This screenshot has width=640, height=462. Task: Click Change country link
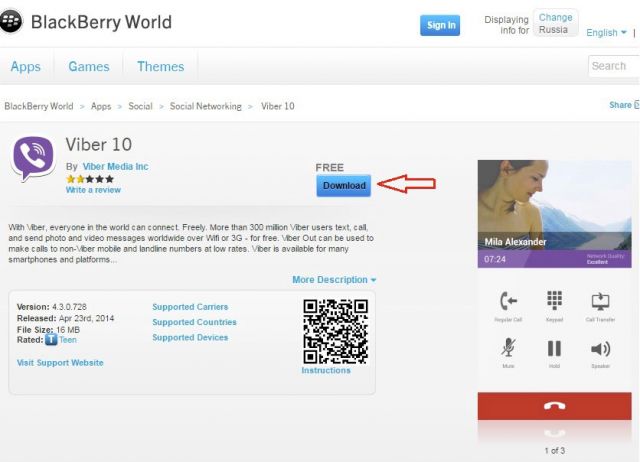click(555, 18)
